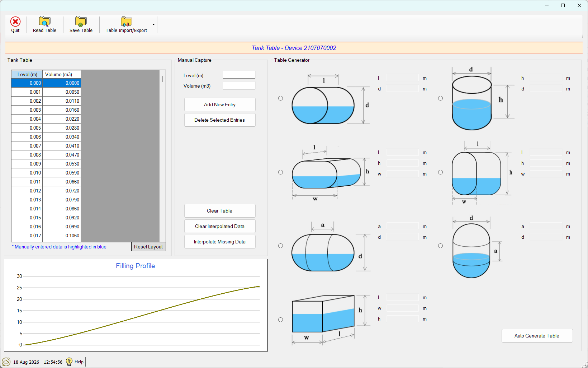Click the upright oval tank diagram
The height and width of the screenshot is (368, 588).
(x=482, y=173)
